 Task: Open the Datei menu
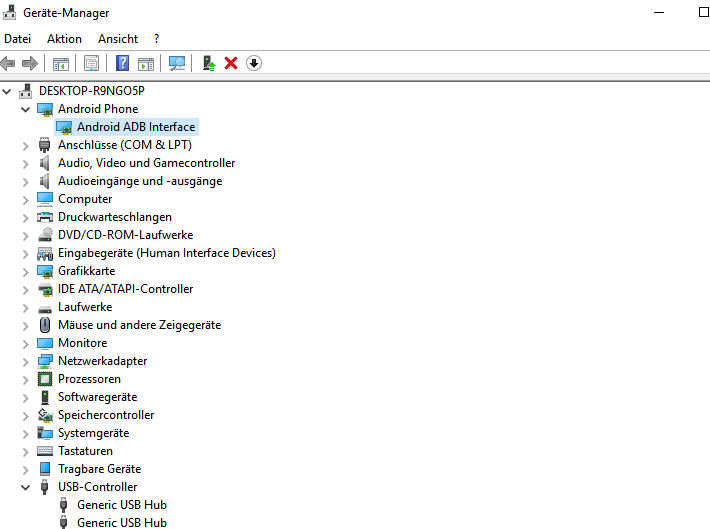18,39
